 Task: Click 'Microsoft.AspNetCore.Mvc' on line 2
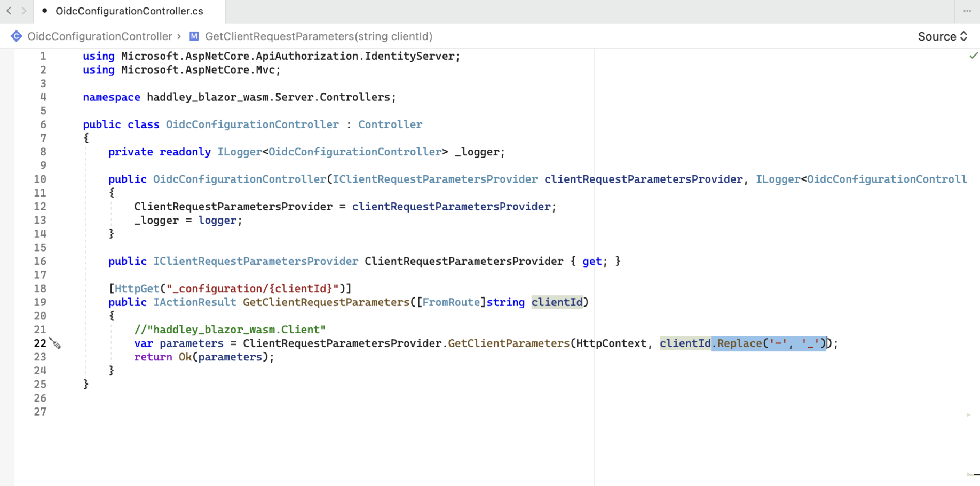[198, 70]
